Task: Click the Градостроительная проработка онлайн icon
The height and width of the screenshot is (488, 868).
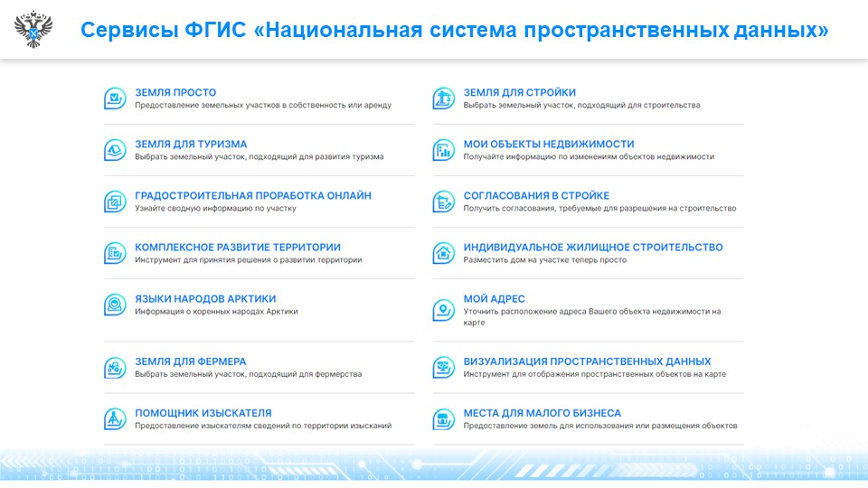Action: point(115,202)
